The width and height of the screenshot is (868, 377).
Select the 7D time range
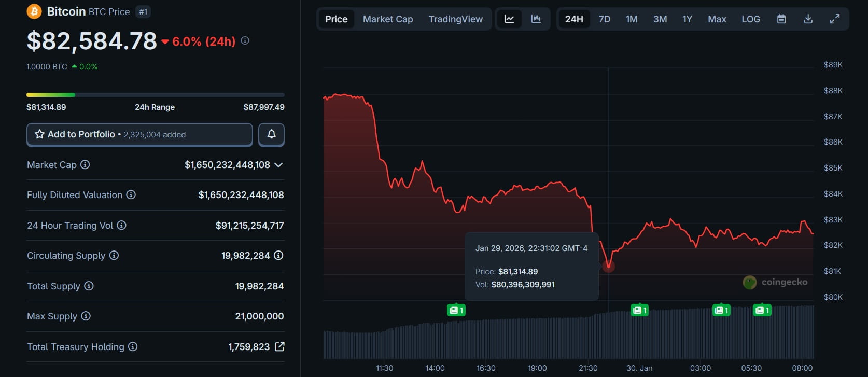pos(604,19)
